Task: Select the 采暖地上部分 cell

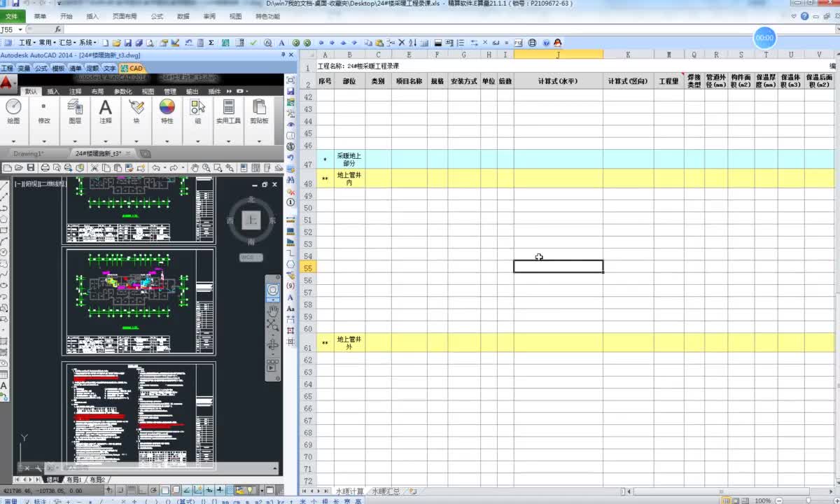Action: pyautogui.click(x=349, y=159)
